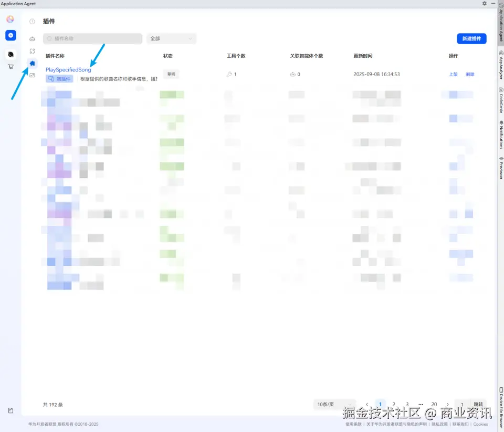Click the 草稿 status badge
The width and height of the screenshot is (504, 432).
click(171, 74)
